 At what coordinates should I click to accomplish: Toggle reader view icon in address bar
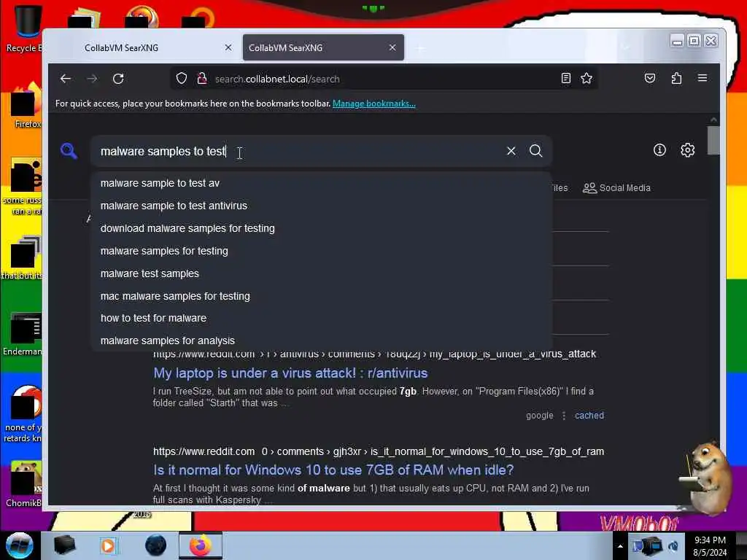coord(565,78)
